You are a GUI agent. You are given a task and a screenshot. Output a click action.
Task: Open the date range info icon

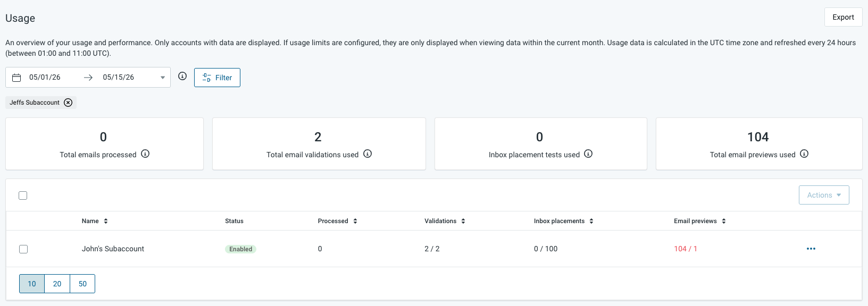(x=182, y=76)
